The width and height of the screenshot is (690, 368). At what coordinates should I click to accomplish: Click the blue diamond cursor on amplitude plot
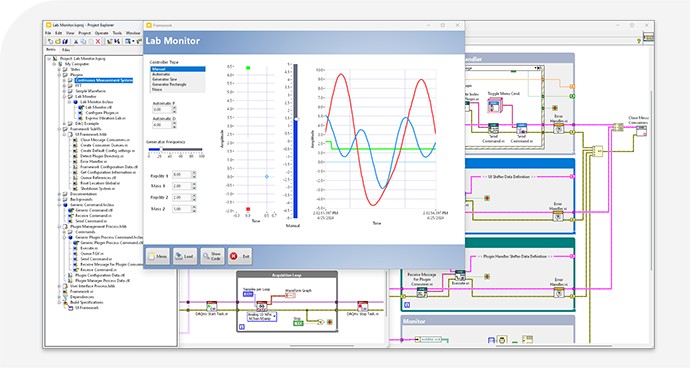267,177
